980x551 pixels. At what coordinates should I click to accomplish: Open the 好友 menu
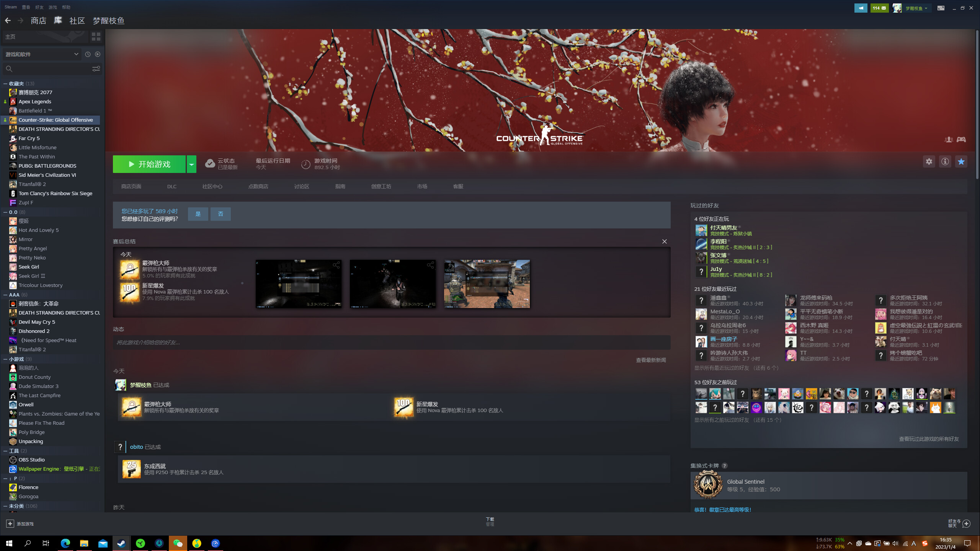(39, 7)
